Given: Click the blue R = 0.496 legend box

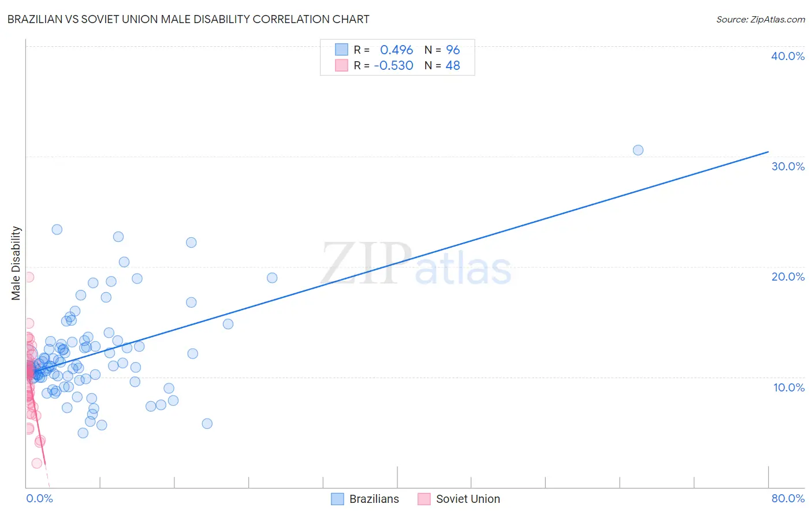Looking at the screenshot, I should tap(342, 50).
